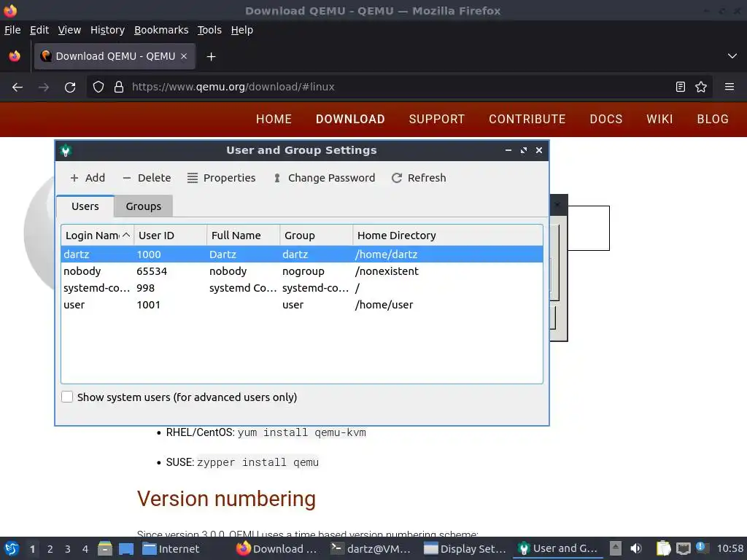The image size is (747, 560).
Task: Click the show desktop taskbar icon
Action: (x=126, y=549)
